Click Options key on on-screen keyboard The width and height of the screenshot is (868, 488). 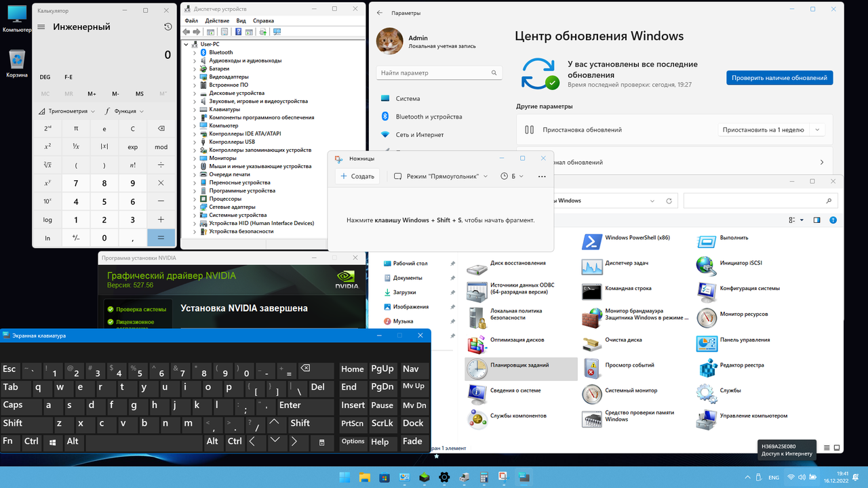(353, 442)
